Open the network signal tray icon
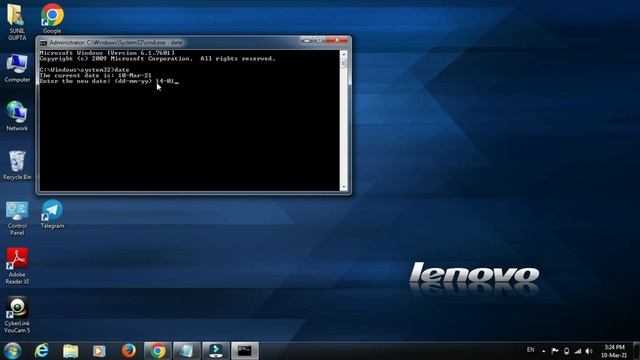 point(578,351)
